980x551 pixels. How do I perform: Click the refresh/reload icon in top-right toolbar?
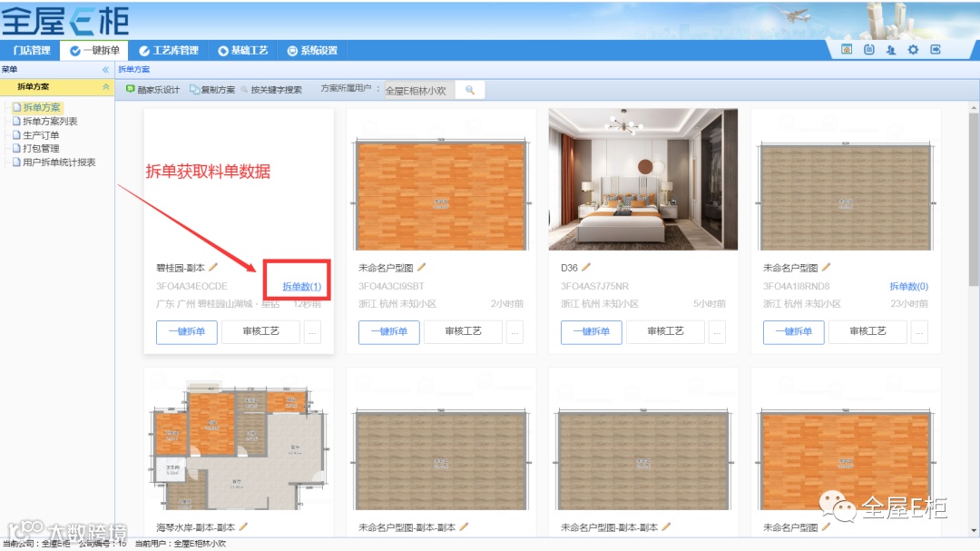[868, 49]
